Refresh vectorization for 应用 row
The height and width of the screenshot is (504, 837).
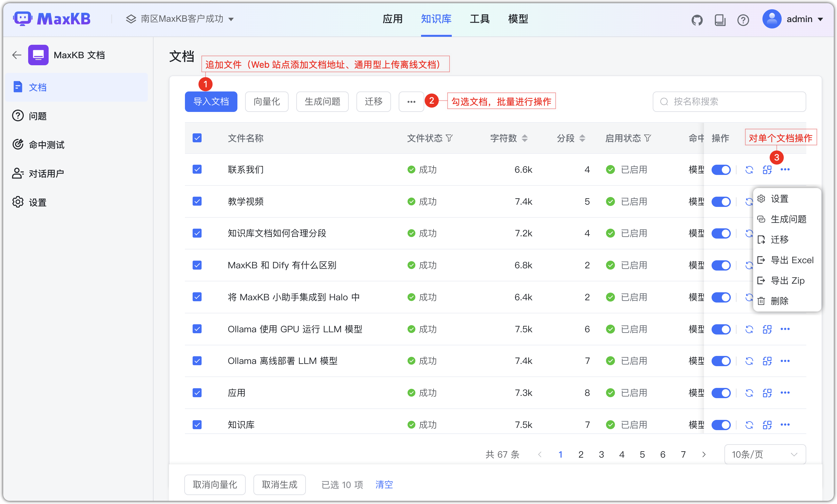click(x=749, y=393)
